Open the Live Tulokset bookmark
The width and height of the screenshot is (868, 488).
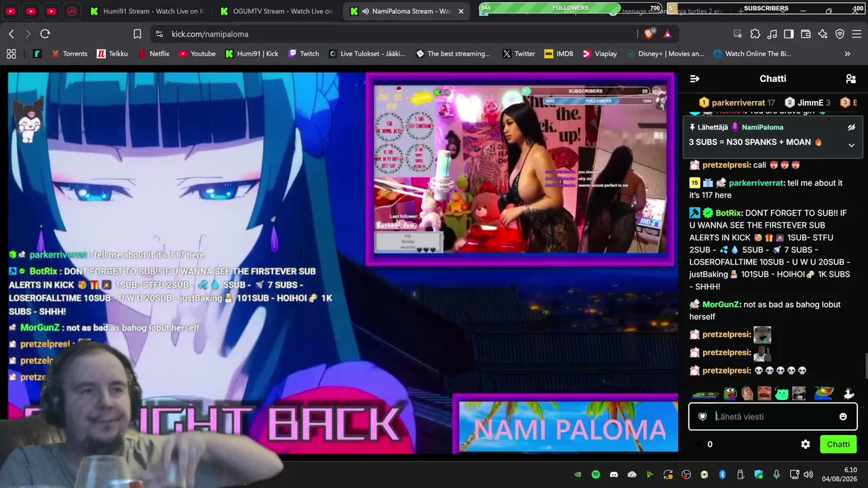[367, 54]
